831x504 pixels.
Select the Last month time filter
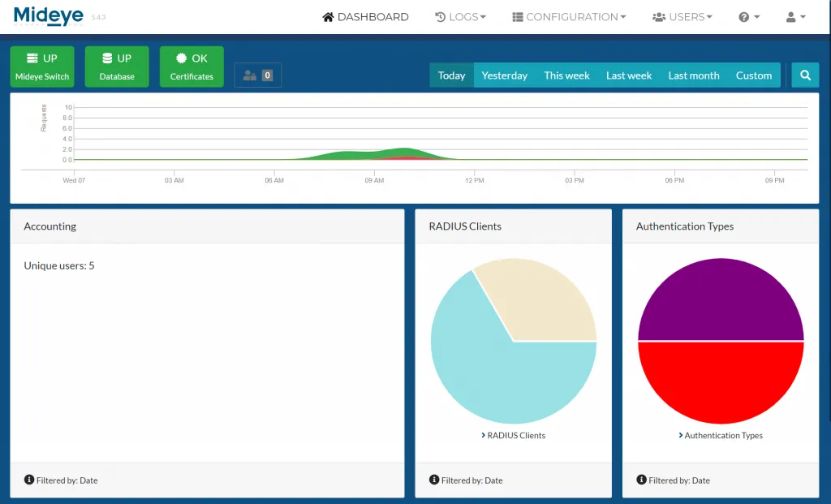[x=693, y=75]
